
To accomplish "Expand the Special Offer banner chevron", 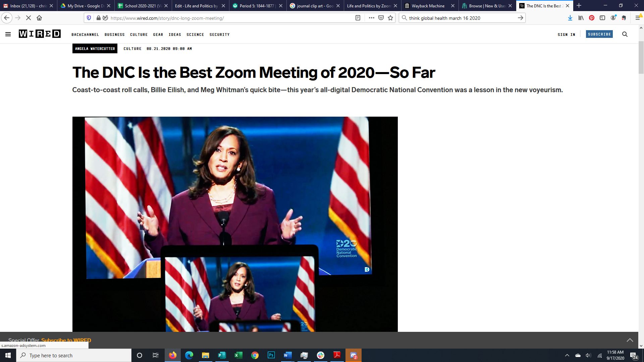I will [x=630, y=340].
